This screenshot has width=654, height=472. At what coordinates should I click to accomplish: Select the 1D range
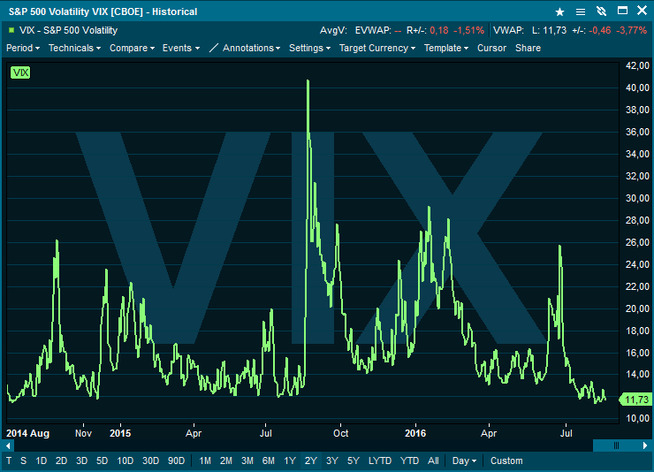(x=41, y=461)
